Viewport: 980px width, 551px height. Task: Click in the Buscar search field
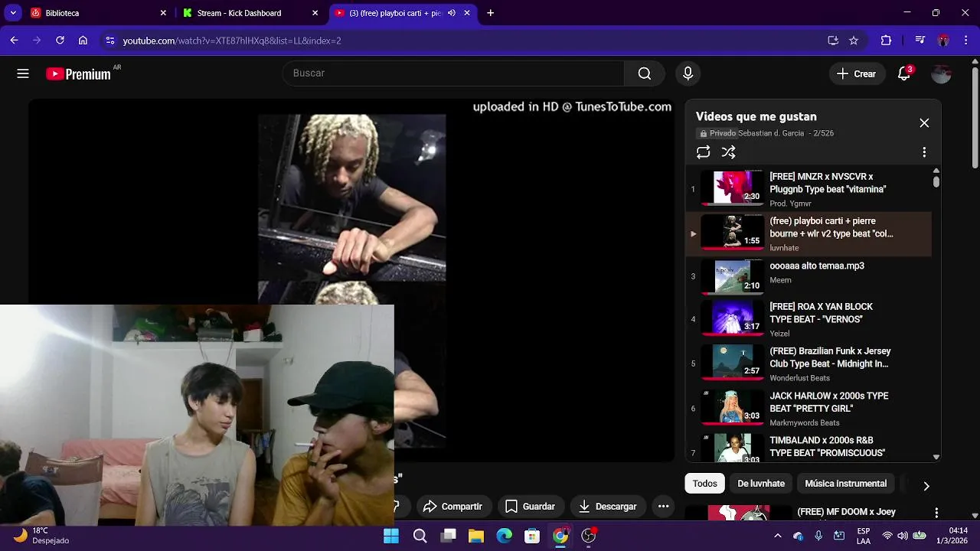pyautogui.click(x=453, y=73)
